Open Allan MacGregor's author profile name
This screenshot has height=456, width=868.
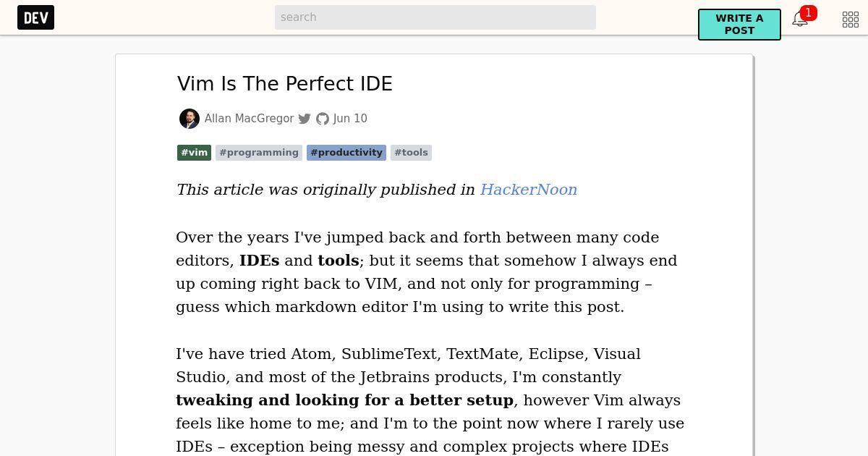click(249, 119)
